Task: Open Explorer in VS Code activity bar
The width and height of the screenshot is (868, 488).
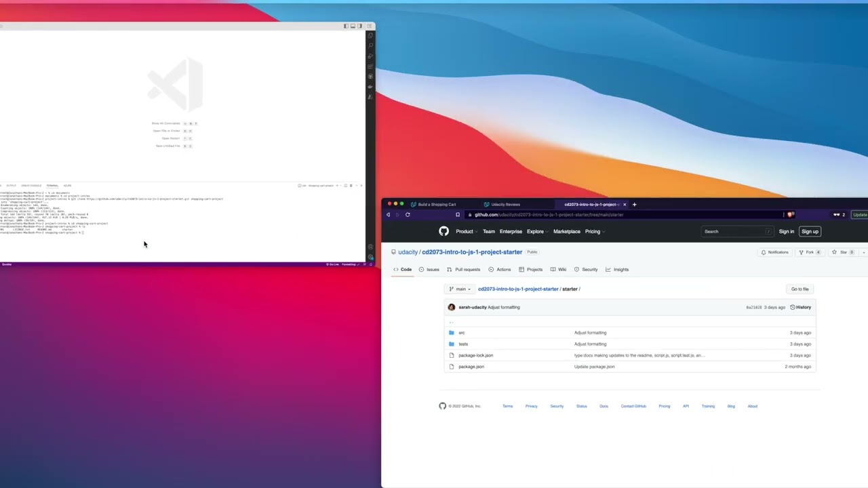Action: click(x=370, y=35)
